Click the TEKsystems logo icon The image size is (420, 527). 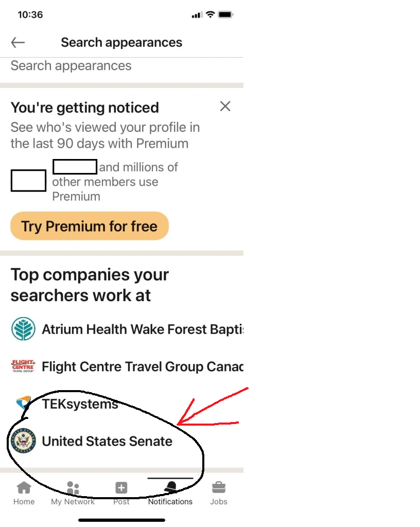23,403
